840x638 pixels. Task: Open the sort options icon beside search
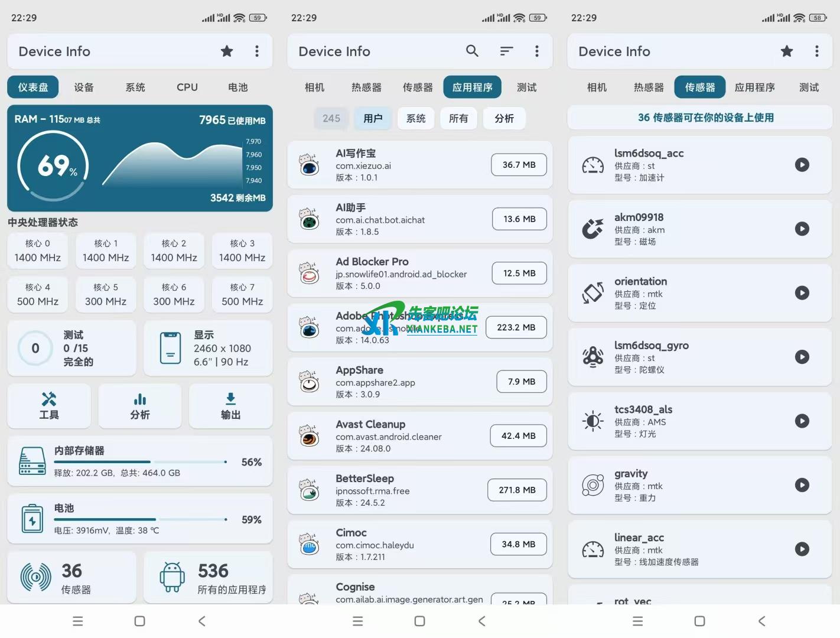pos(506,51)
